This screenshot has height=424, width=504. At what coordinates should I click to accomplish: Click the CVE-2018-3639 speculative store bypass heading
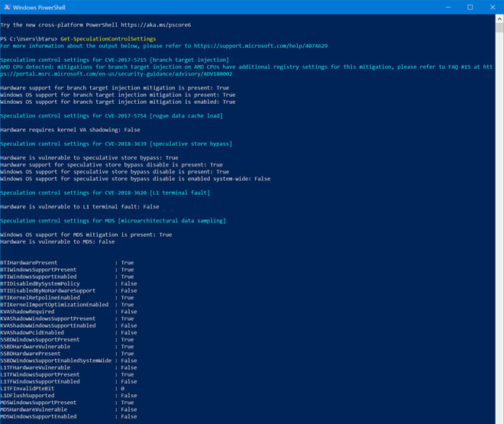(x=116, y=144)
